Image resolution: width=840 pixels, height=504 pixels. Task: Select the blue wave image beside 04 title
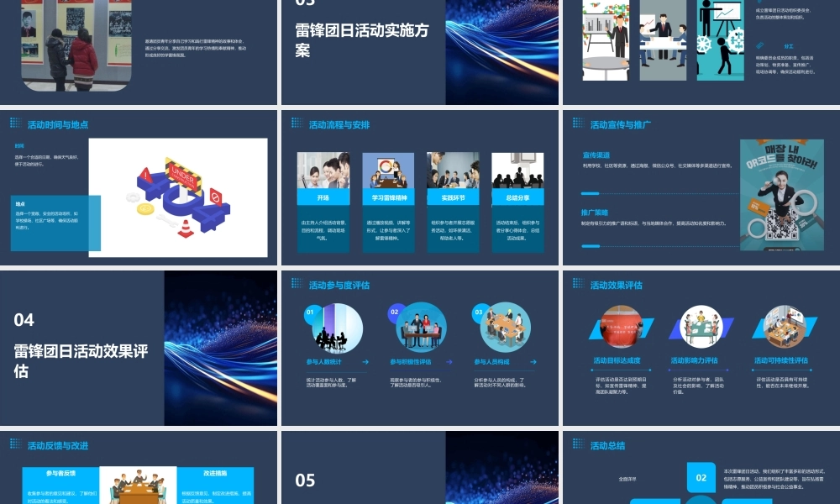(x=221, y=348)
